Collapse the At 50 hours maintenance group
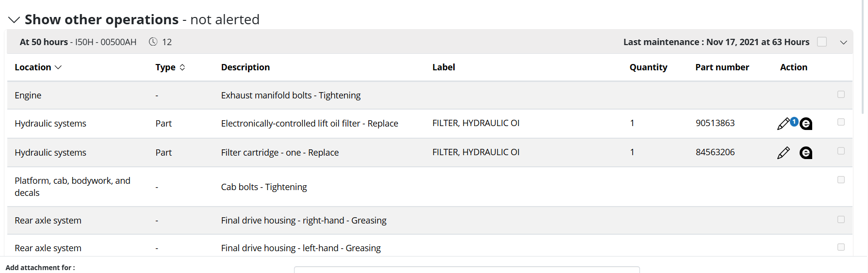868x273 pixels. [844, 42]
